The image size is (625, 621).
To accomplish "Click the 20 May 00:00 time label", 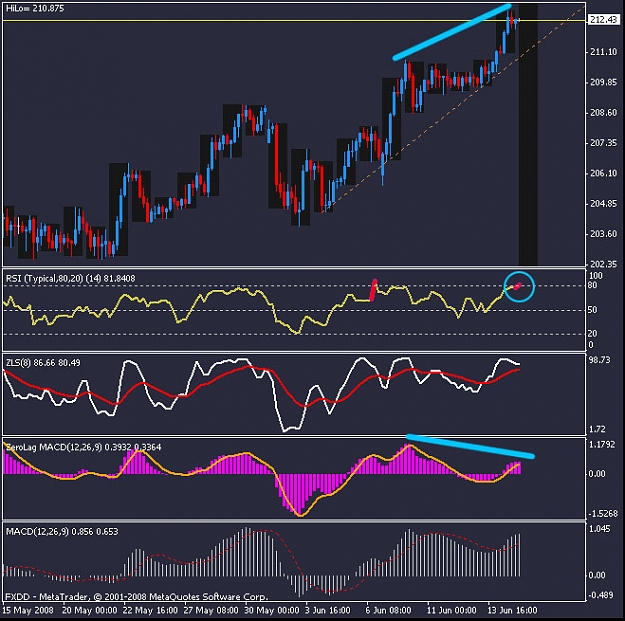I will point(90,610).
